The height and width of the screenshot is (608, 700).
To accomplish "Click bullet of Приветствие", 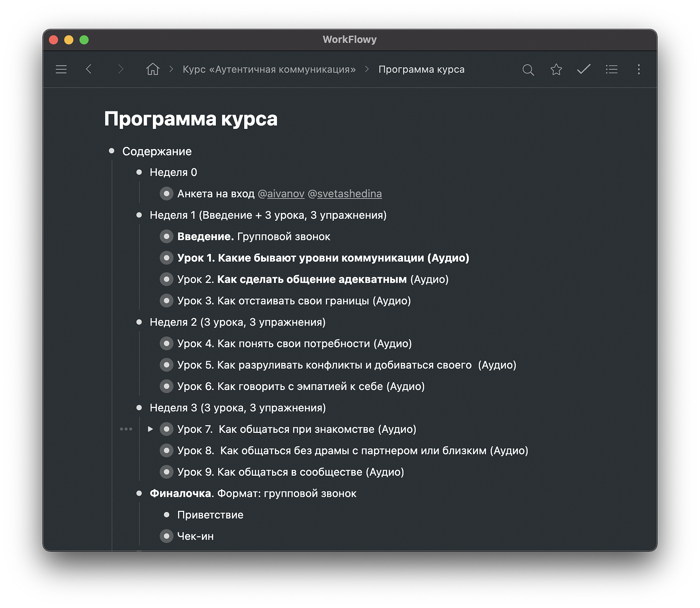I will pos(166,515).
